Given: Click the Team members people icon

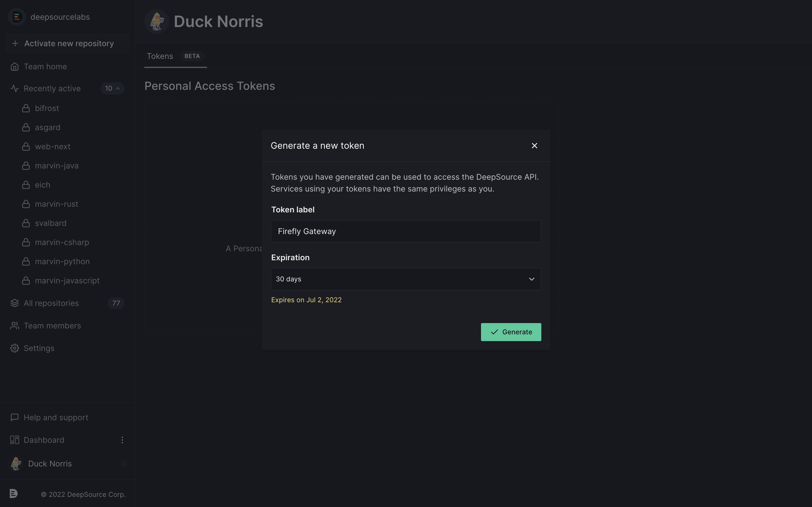Looking at the screenshot, I should pyautogui.click(x=14, y=325).
